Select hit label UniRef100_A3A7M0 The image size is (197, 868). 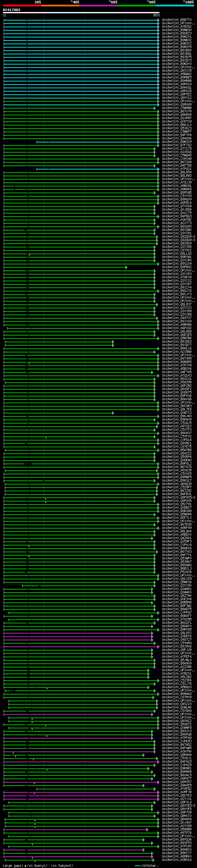point(177,751)
